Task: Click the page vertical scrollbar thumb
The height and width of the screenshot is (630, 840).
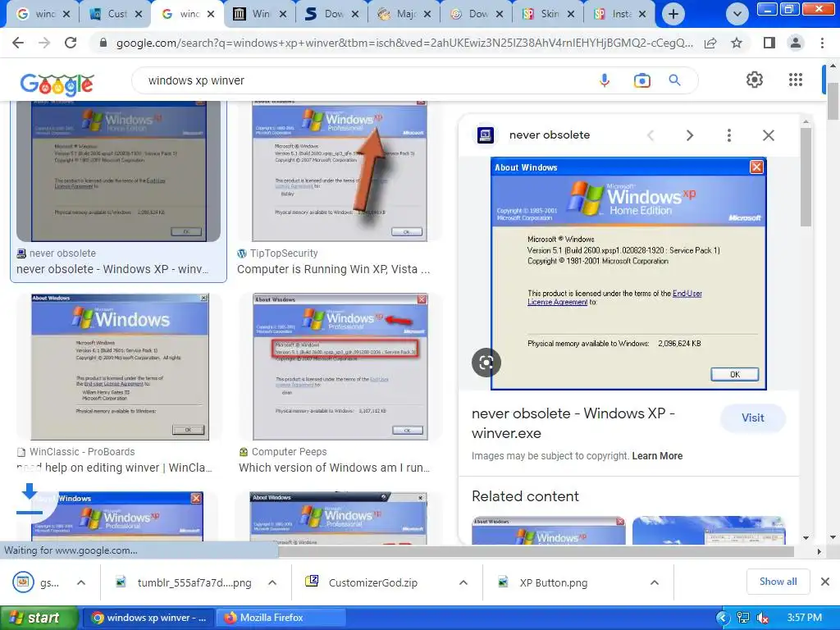Action: coord(833,102)
